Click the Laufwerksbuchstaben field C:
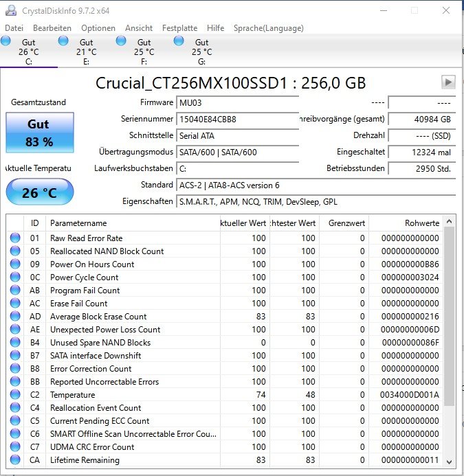The height and width of the screenshot is (476, 464). click(237, 169)
